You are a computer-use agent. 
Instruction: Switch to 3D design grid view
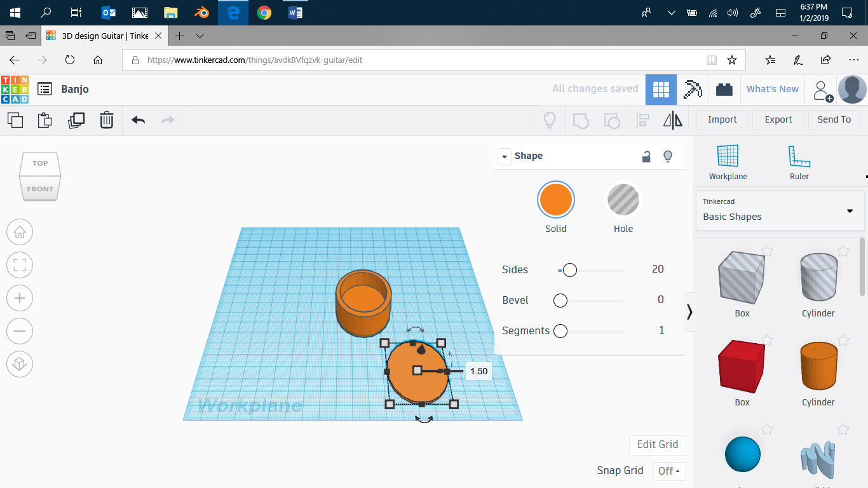pyautogui.click(x=661, y=90)
